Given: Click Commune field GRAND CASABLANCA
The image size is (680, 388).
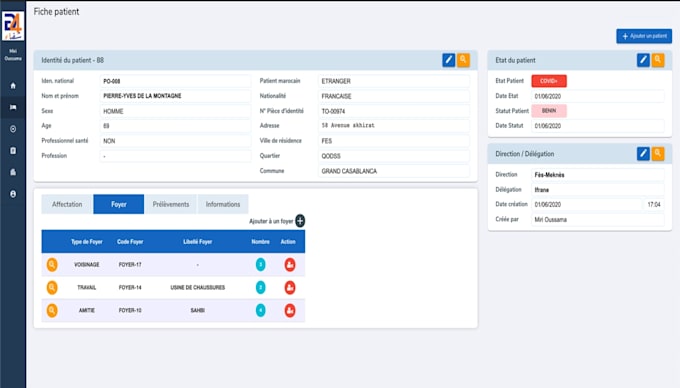Looking at the screenshot, I should (394, 171).
